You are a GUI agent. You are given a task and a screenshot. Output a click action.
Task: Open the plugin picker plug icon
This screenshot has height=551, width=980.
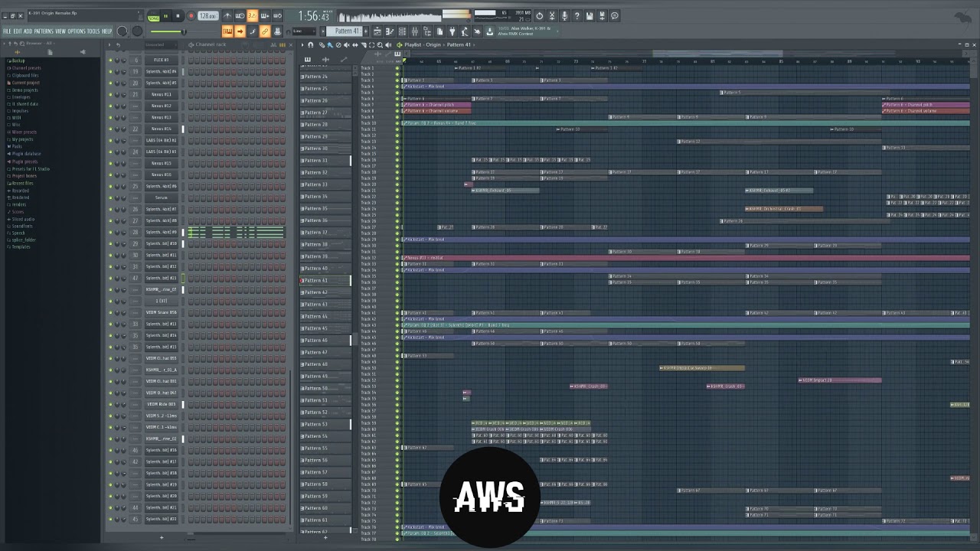point(452,31)
